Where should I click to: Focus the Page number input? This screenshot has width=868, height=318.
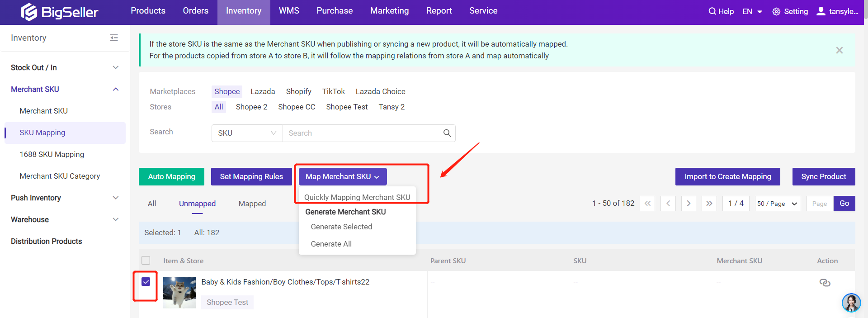point(820,204)
